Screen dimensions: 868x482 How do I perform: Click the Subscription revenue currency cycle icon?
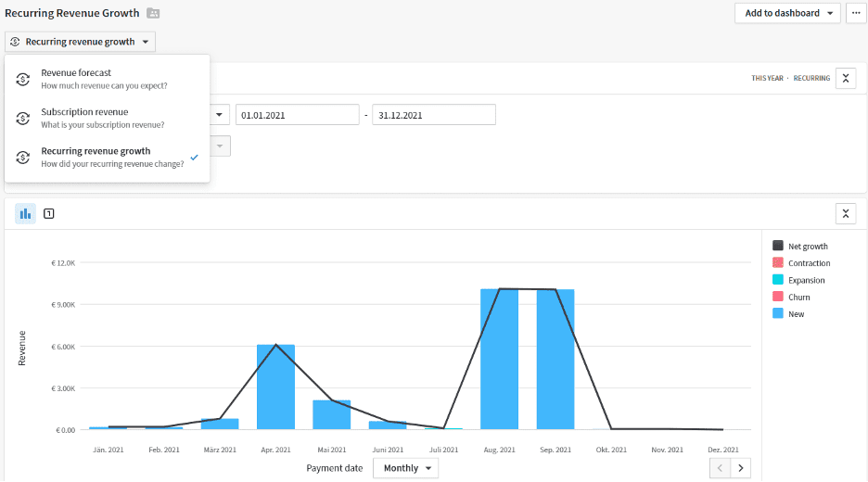coord(22,119)
